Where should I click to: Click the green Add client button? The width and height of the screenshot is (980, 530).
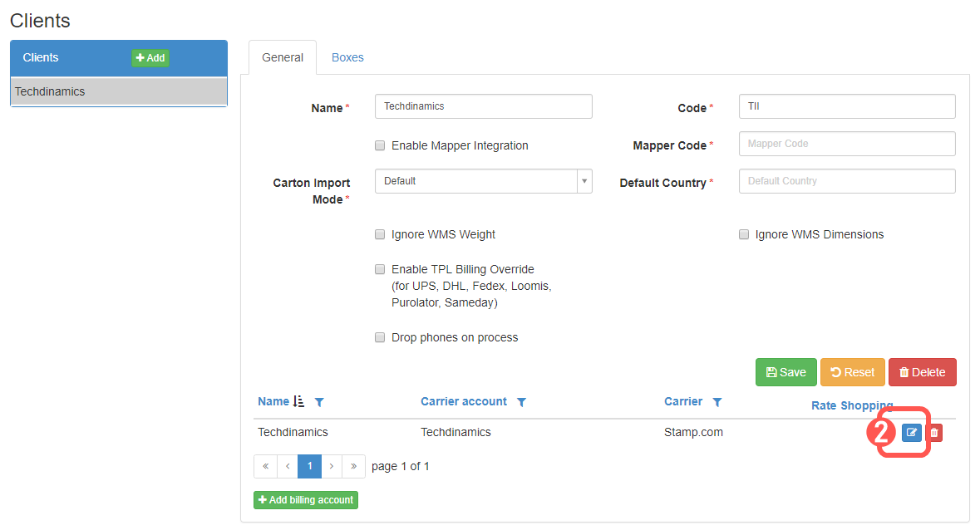(150, 57)
